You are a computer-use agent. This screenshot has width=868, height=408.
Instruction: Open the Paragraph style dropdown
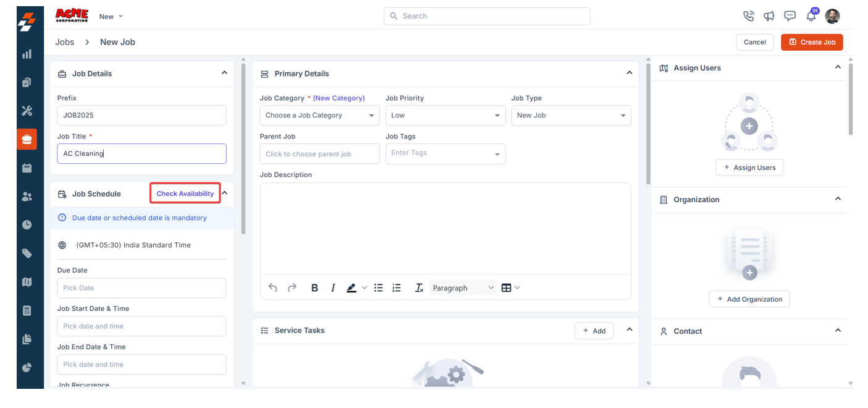coord(463,287)
